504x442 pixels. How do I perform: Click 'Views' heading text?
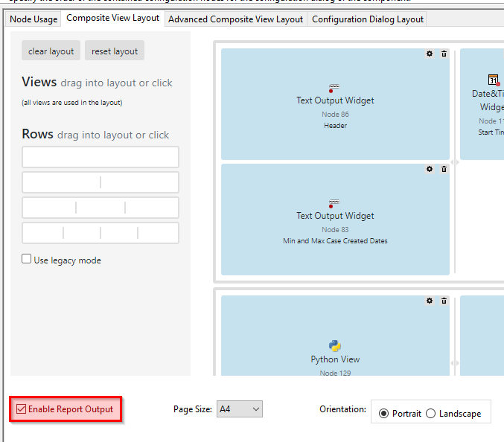click(x=39, y=82)
